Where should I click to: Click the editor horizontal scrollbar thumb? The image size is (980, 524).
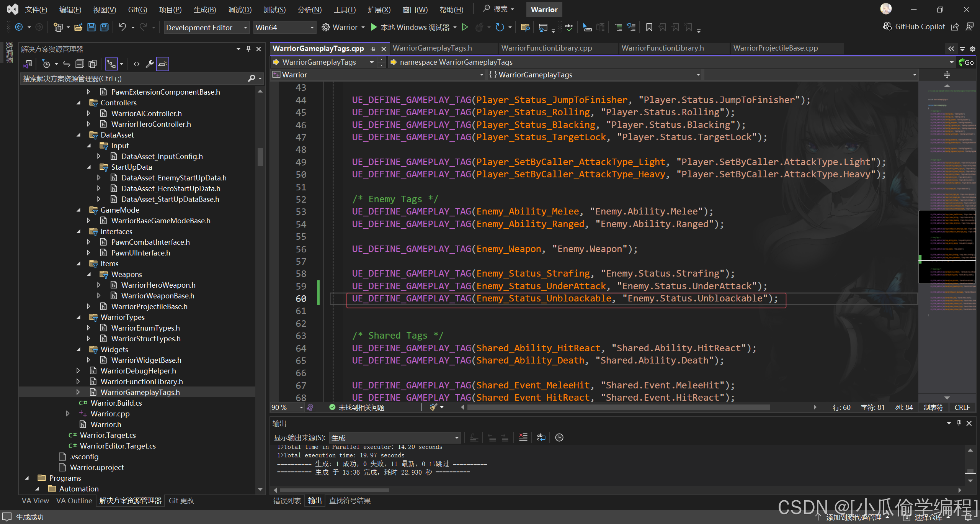618,407
